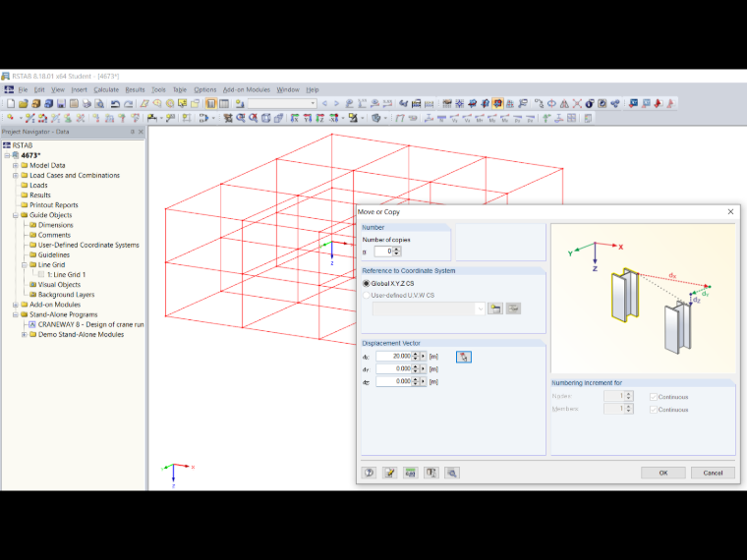Click the magnifier icon in dialog bottom
This screenshot has width=747, height=560.
point(452,473)
